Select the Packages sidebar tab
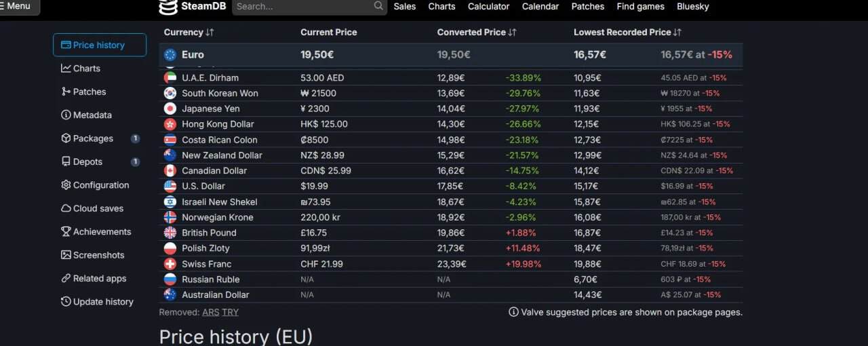Image resolution: width=868 pixels, height=346 pixels. pyautogui.click(x=100, y=138)
